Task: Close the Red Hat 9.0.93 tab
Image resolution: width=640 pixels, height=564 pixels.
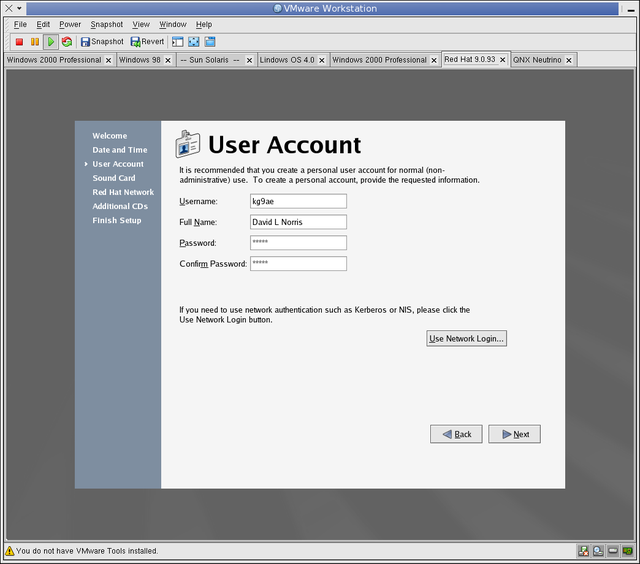Action: tap(503, 60)
